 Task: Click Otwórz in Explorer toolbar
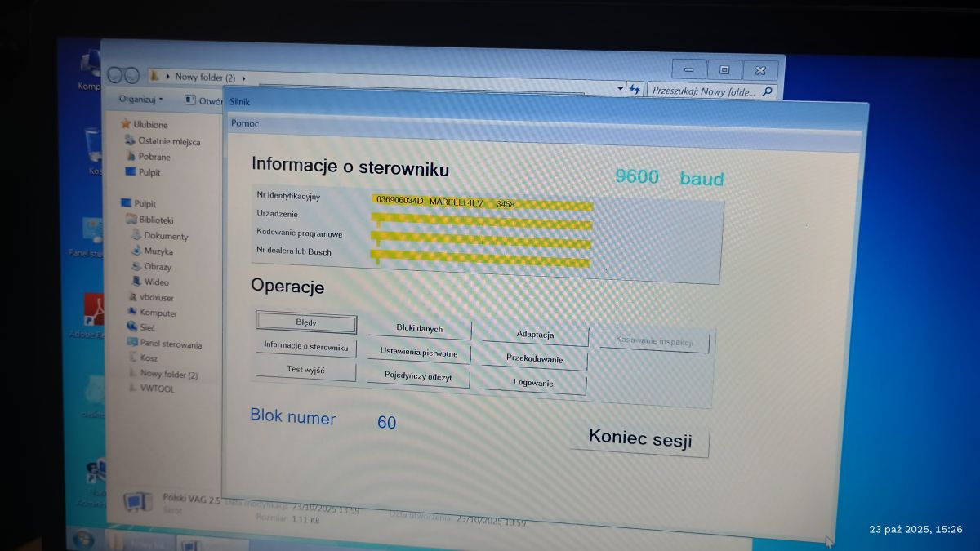pos(203,100)
